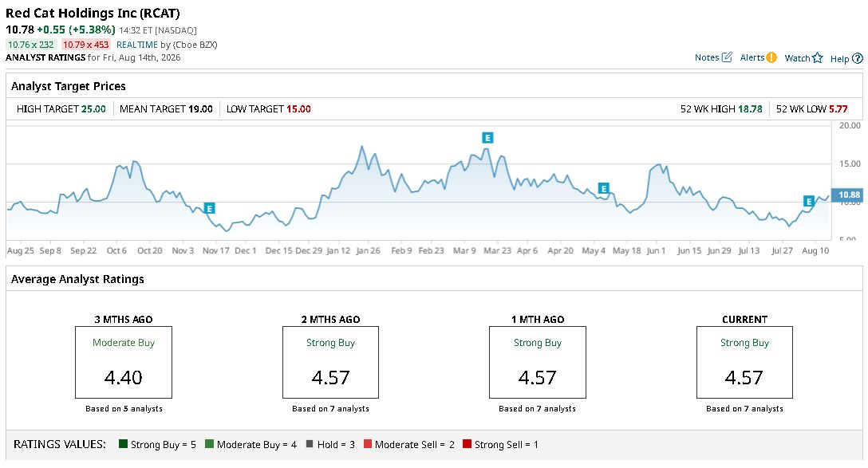Click the Analyst Target Prices heading
This screenshot has height=468, width=868.
click(x=69, y=86)
